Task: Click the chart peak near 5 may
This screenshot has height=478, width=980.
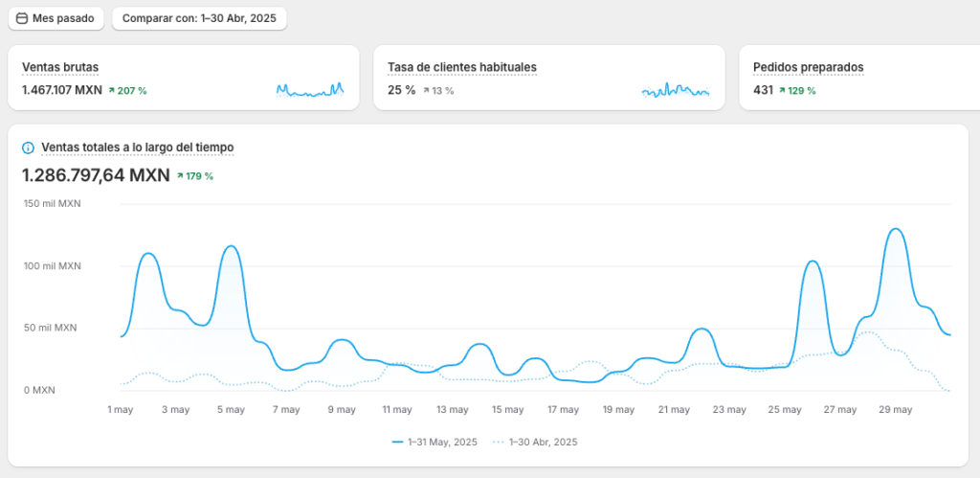Action: [x=231, y=247]
